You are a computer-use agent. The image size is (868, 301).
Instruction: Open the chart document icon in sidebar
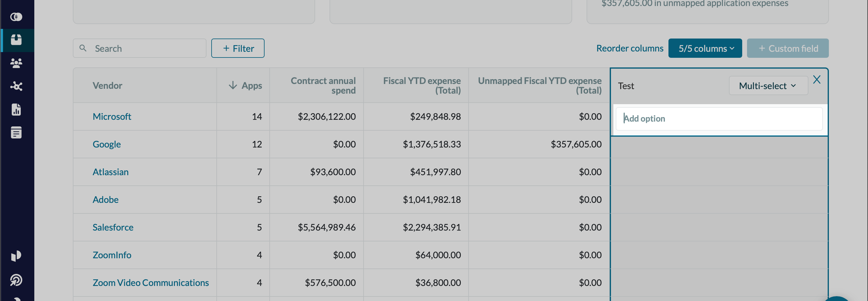click(16, 110)
